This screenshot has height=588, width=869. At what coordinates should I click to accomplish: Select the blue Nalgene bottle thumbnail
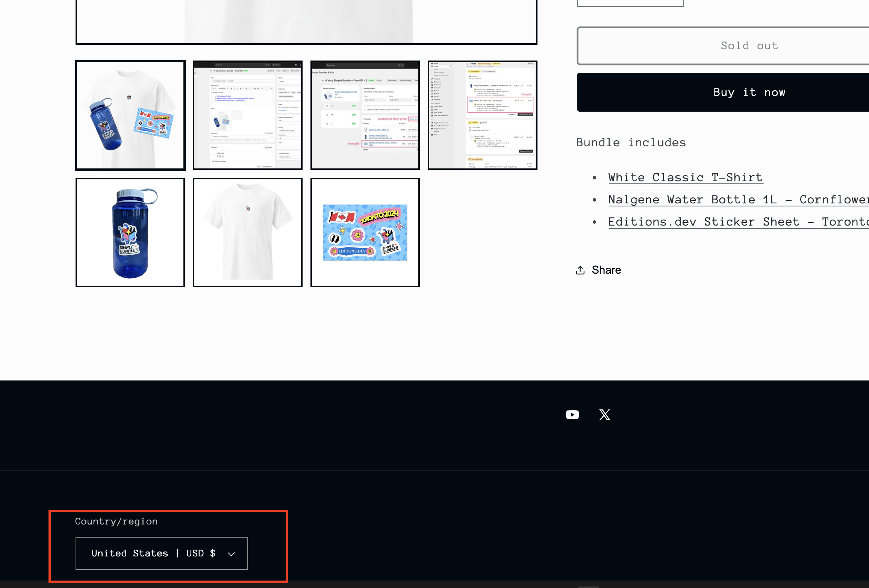pos(130,233)
